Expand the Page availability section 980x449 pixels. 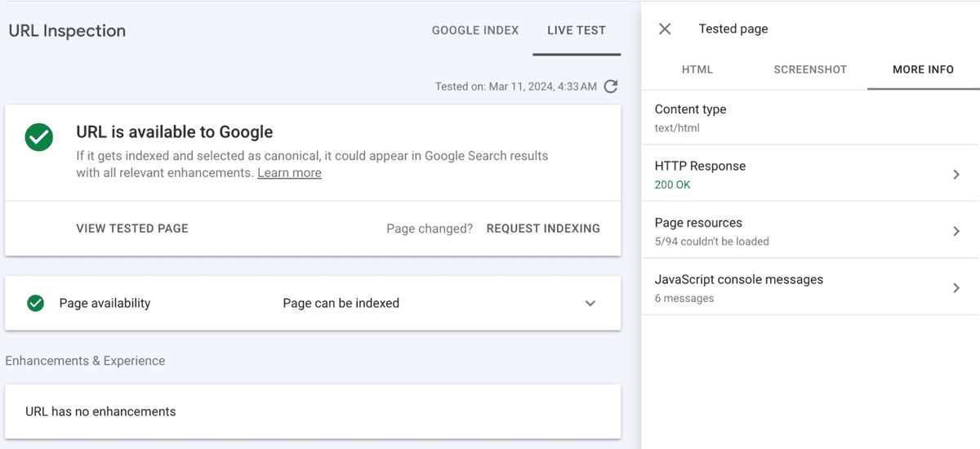(590, 304)
